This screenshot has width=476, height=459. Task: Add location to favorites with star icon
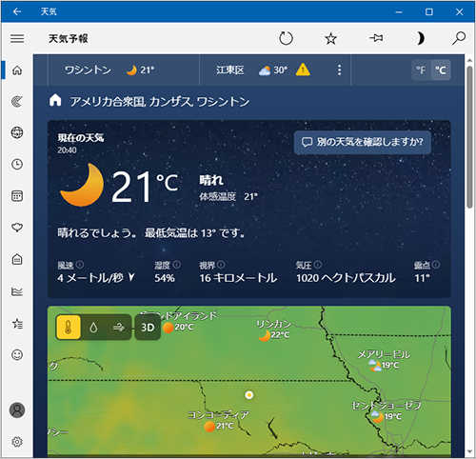[330, 39]
